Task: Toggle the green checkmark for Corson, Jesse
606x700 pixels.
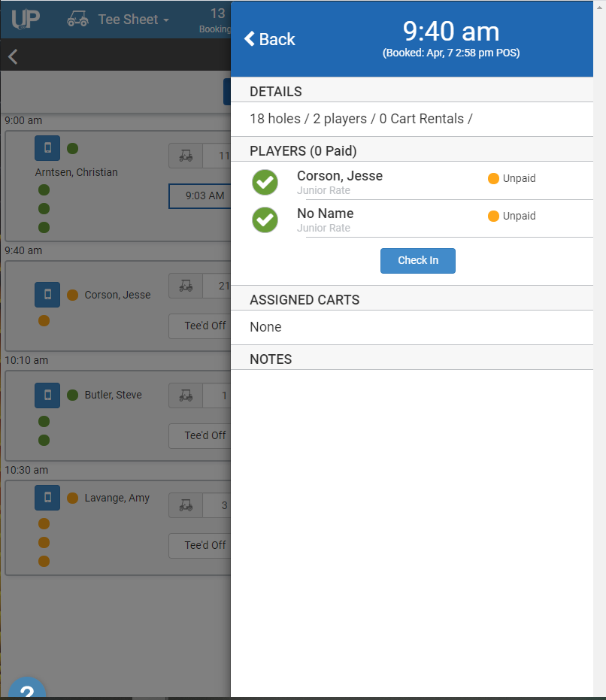Action: click(x=265, y=182)
